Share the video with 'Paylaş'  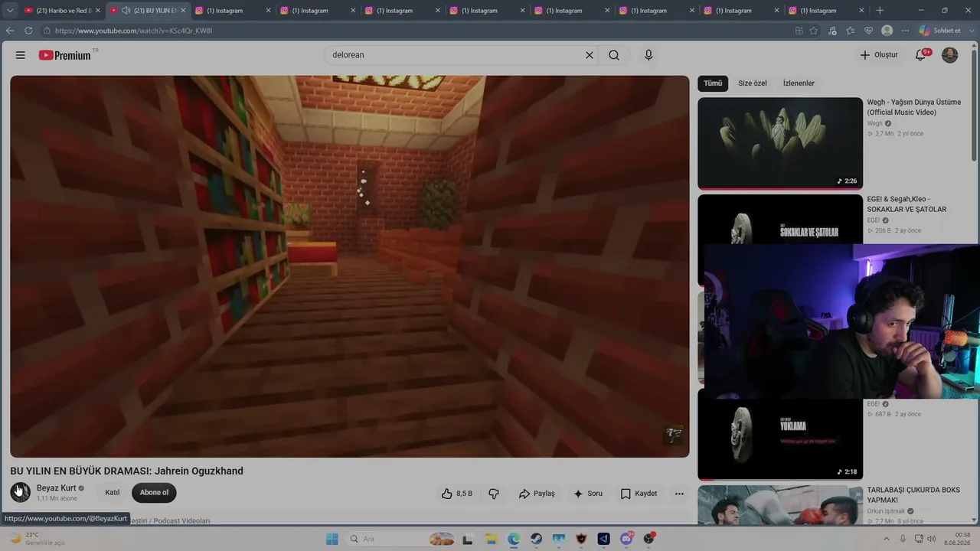(x=537, y=494)
